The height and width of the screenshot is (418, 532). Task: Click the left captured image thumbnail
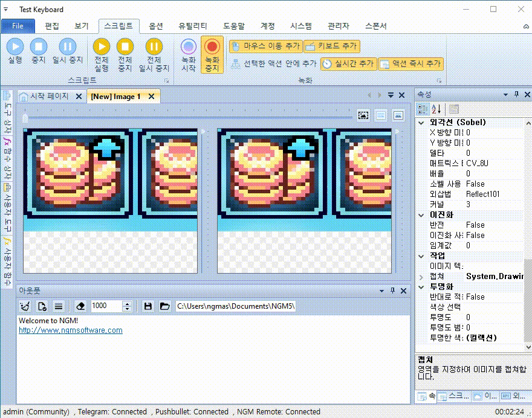click(x=110, y=201)
